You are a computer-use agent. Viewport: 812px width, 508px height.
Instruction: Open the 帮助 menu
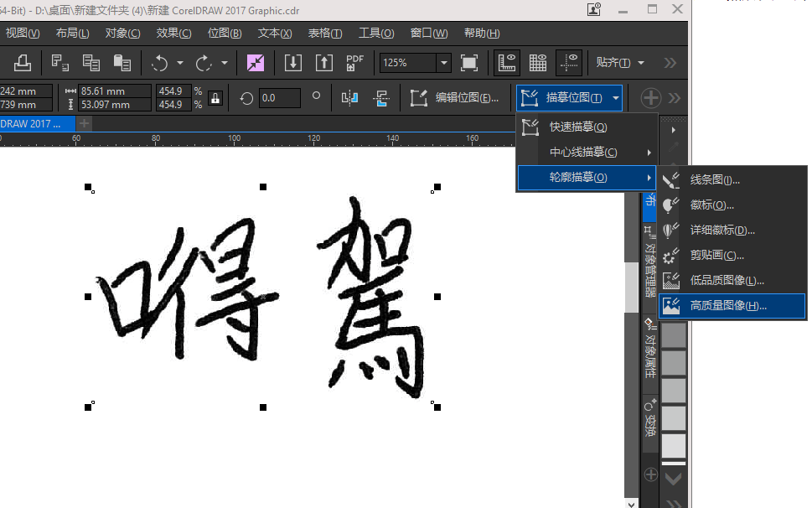[x=482, y=34]
